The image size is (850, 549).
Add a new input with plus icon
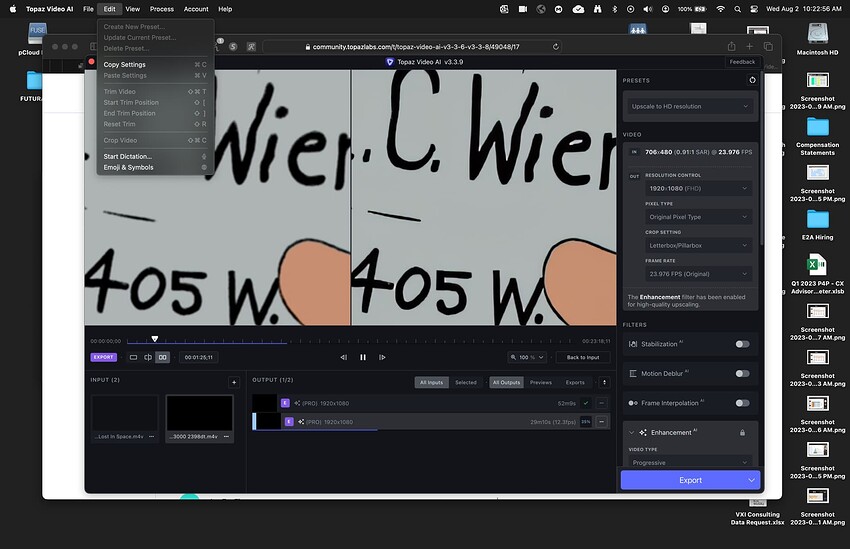click(x=234, y=382)
